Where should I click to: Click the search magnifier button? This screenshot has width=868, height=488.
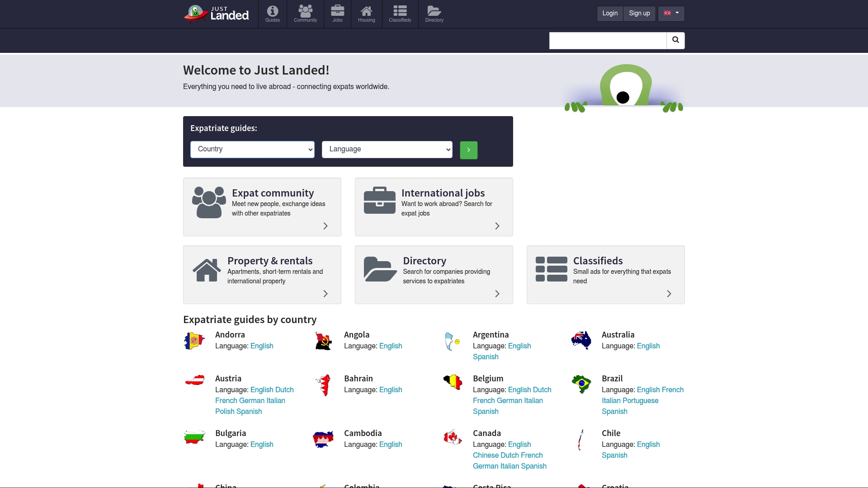coord(675,40)
